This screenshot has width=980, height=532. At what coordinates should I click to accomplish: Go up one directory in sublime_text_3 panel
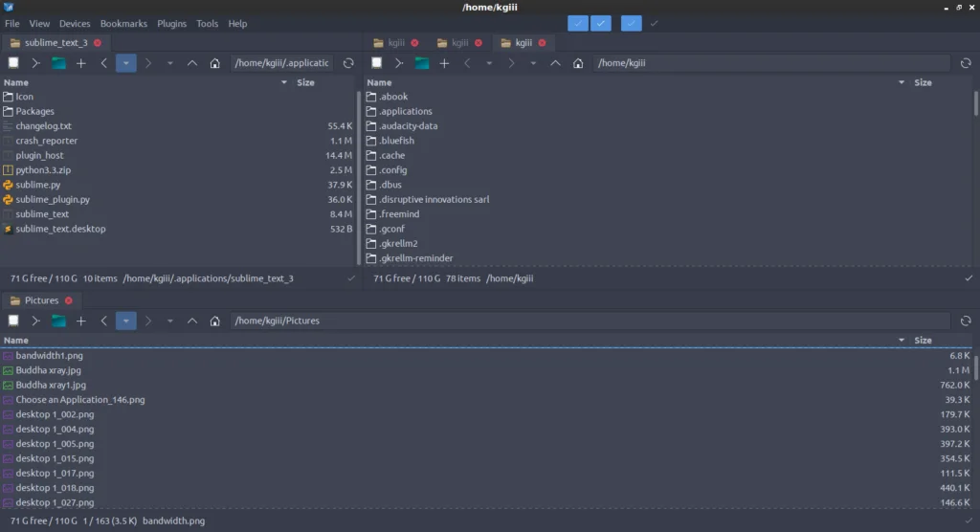pos(192,62)
